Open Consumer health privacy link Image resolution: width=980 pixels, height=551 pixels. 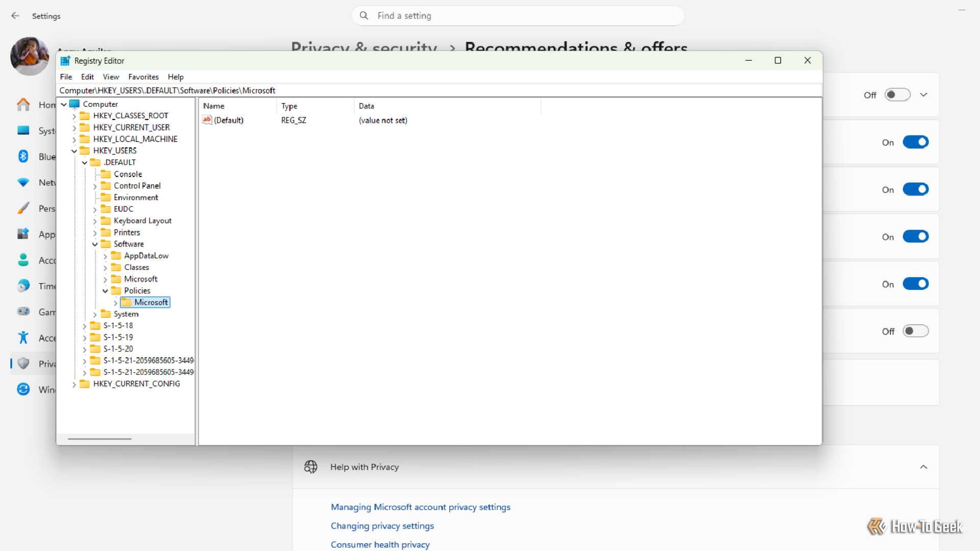[380, 545]
